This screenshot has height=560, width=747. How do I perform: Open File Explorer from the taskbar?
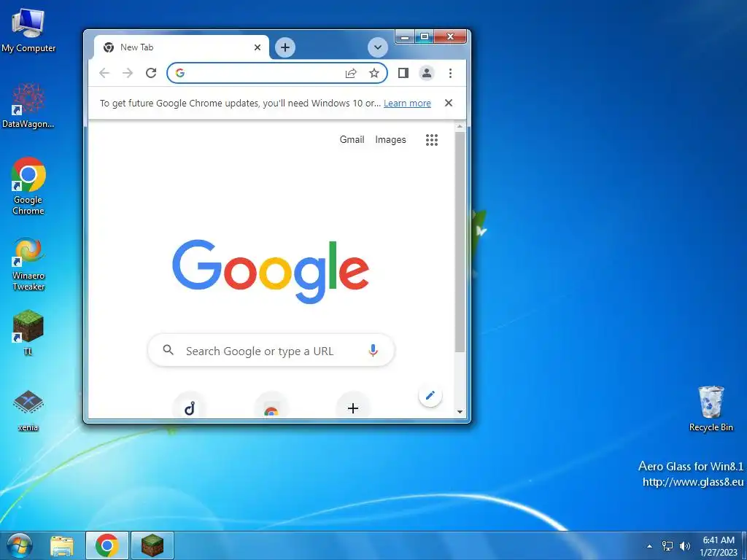click(62, 545)
